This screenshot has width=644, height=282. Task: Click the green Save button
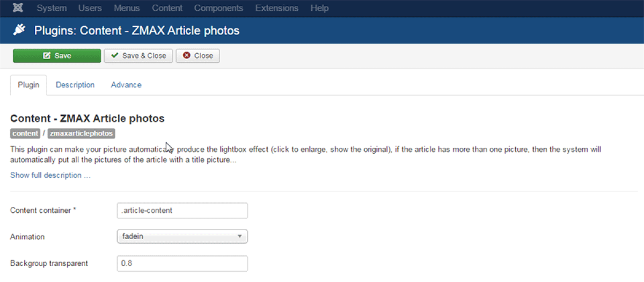point(57,56)
